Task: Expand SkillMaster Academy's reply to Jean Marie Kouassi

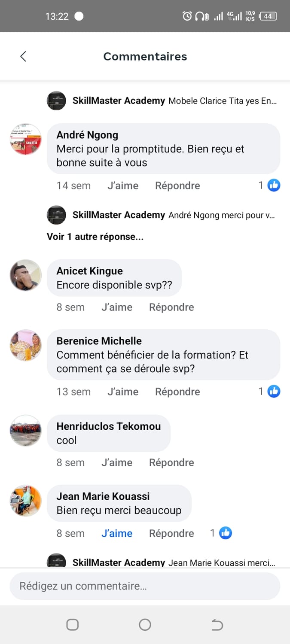Action: (221, 563)
